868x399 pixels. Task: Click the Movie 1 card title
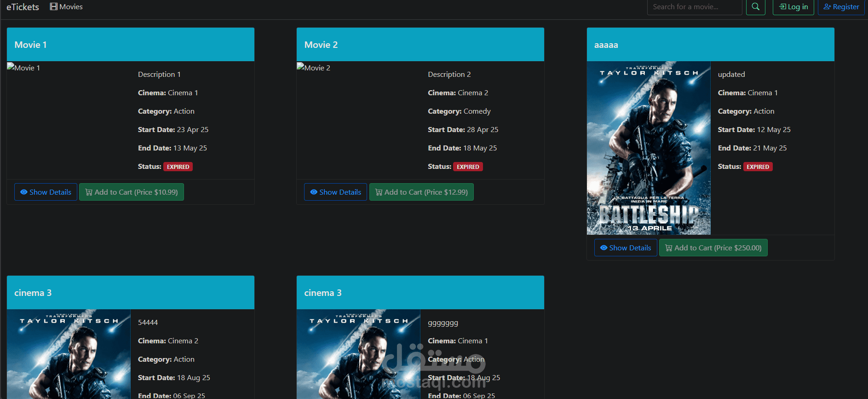pos(30,45)
